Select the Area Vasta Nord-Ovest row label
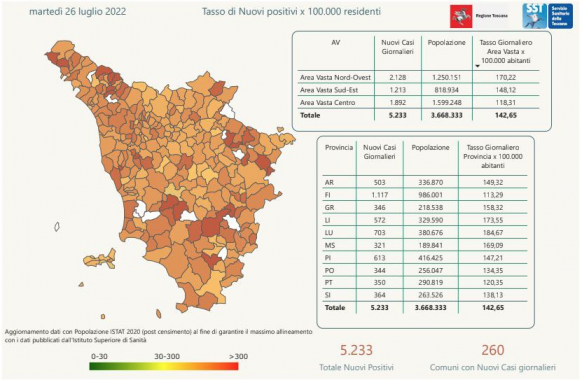The image size is (582, 380). (336, 78)
